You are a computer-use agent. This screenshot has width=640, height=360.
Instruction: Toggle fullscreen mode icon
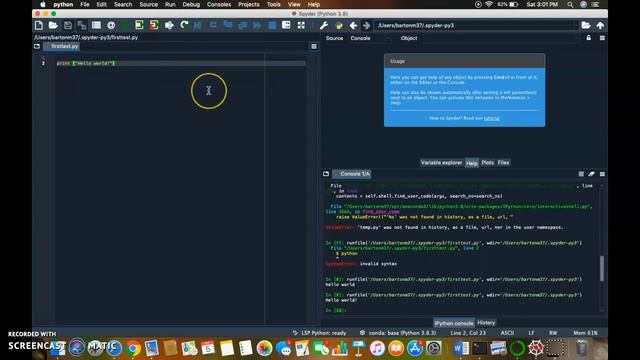pyautogui.click(x=301, y=25)
